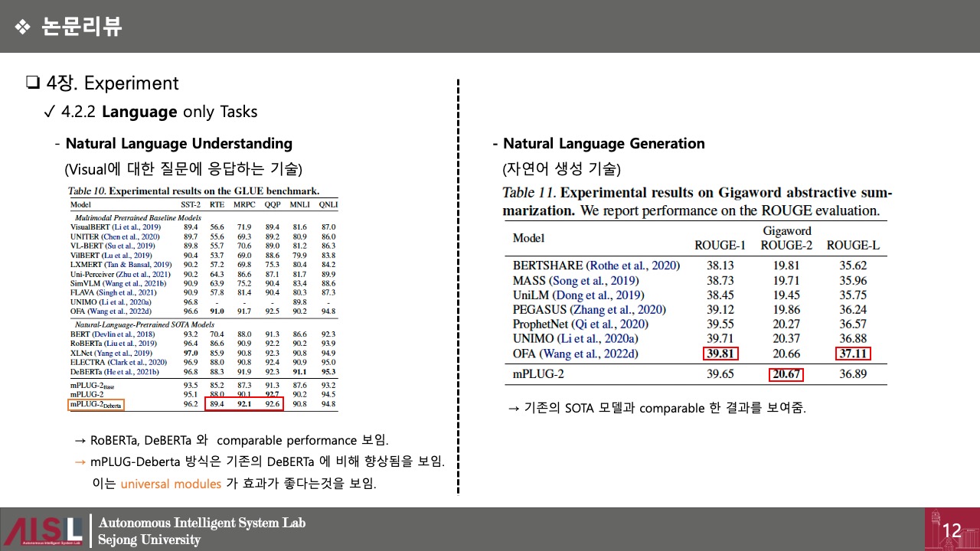This screenshot has width=980, height=551.
Task: Select the UniLM (Dong et al., 2019) row
Action: point(695,295)
